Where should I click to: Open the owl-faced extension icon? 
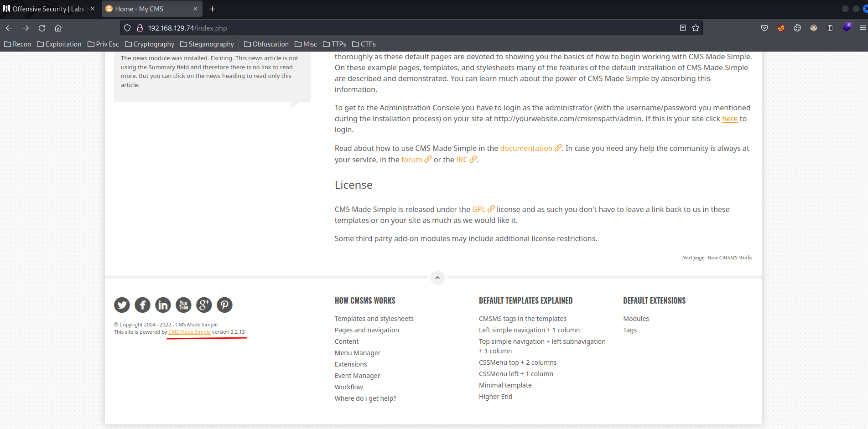click(814, 28)
